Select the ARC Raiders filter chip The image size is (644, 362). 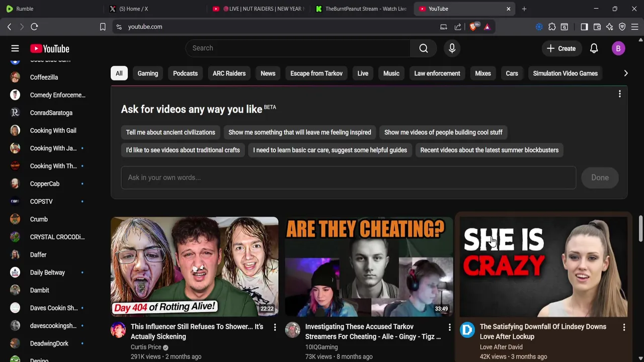tap(229, 73)
